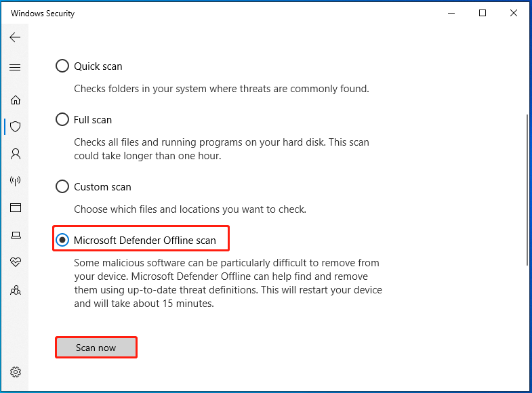Open Account protection person icon
Viewport: 532px width, 393px height.
pyautogui.click(x=16, y=154)
